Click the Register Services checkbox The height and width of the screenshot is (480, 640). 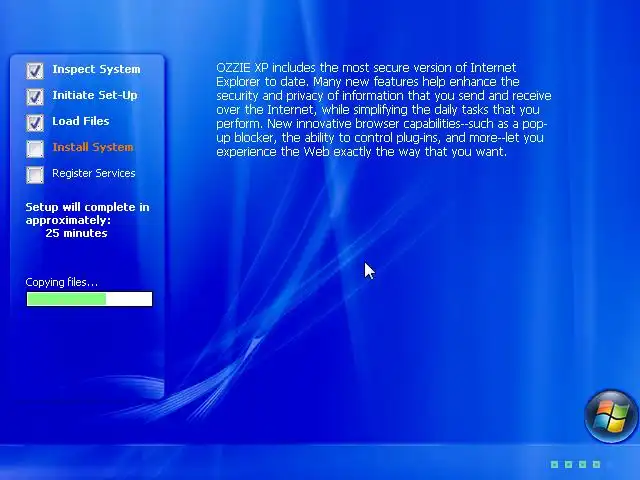tap(35, 175)
